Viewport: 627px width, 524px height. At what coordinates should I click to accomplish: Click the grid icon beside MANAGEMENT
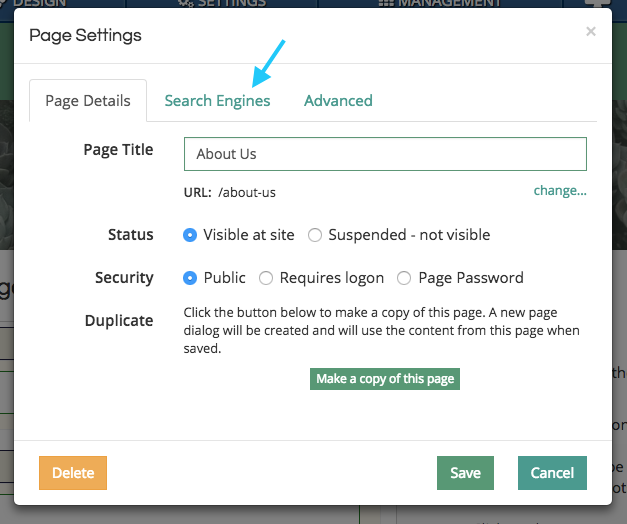pyautogui.click(x=385, y=4)
